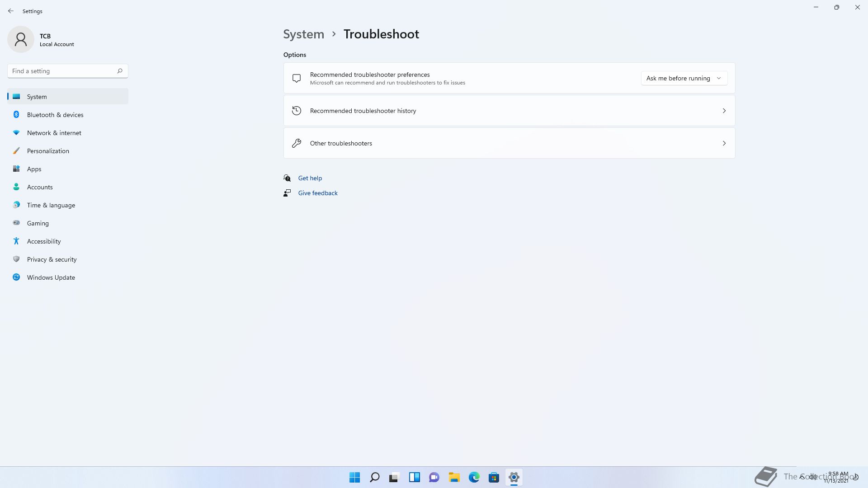The image size is (868, 488).
Task: Open Task View from taskbar
Action: pyautogui.click(x=395, y=477)
